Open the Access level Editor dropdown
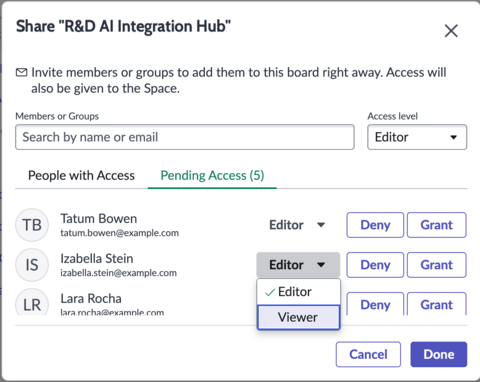The image size is (480, 382). [x=417, y=137]
